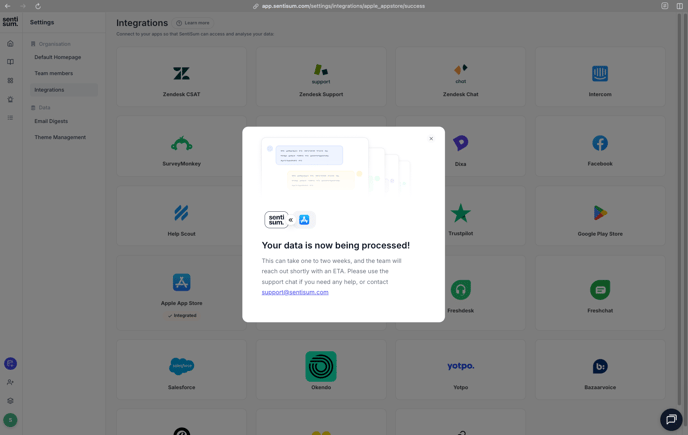Open the green user avatar menu
Screen dimensions: 688x435
(x=10, y=420)
